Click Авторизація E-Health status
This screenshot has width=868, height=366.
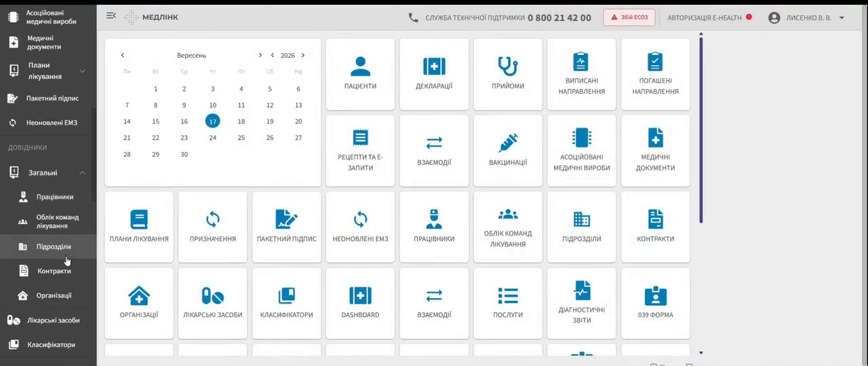(x=709, y=18)
